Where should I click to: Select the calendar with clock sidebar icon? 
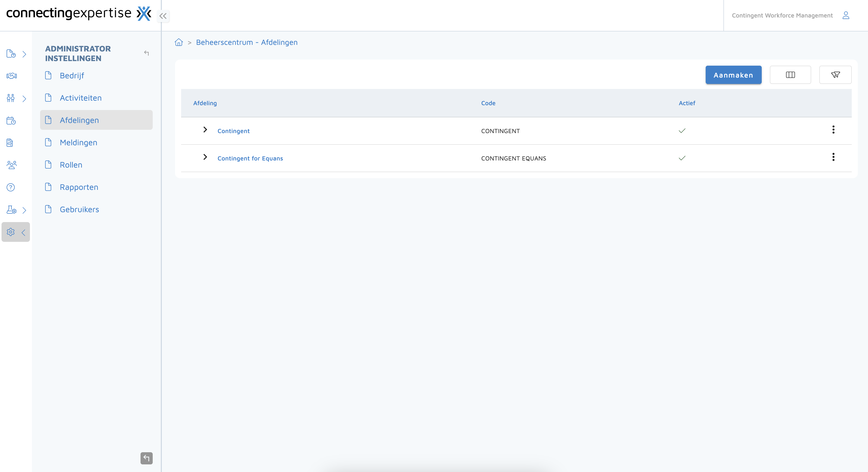pos(10,120)
